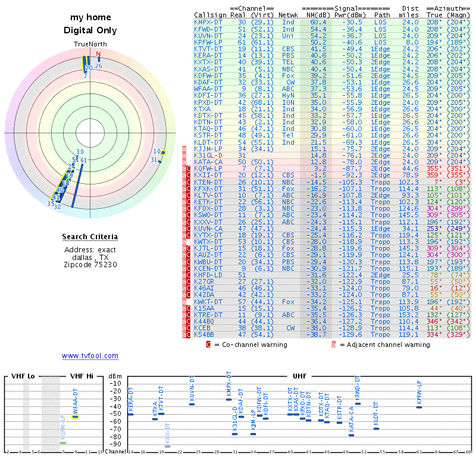Click the KATA-CA marker in the UHF chart
This screenshot has width=476, height=457.
pyautogui.click(x=352, y=435)
